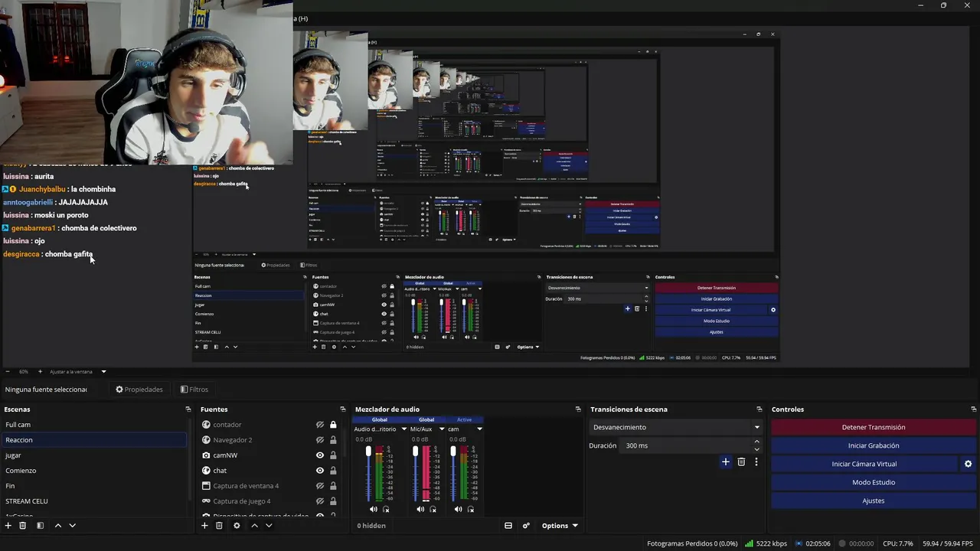This screenshot has width=980, height=551.
Task: Lock the chat source
Action: point(333,471)
